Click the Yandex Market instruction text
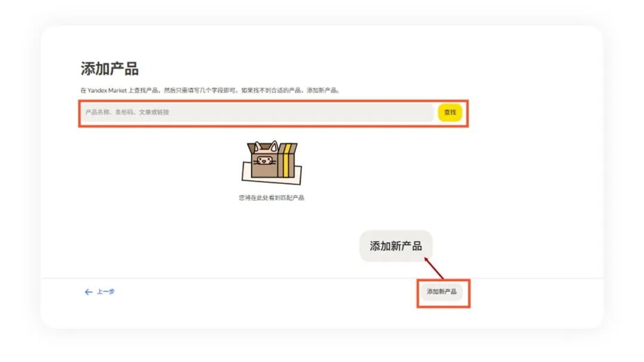Screen dimensions: 644x362 tap(210, 91)
